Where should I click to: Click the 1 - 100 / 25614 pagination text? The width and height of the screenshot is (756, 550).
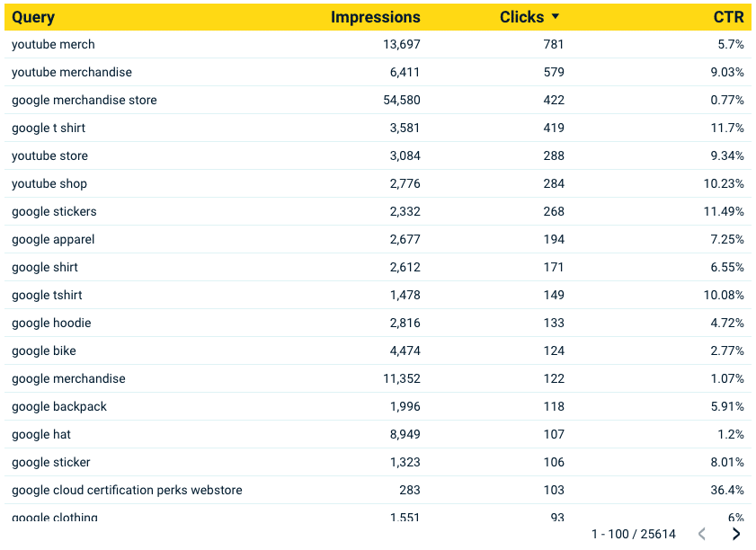[x=633, y=534]
